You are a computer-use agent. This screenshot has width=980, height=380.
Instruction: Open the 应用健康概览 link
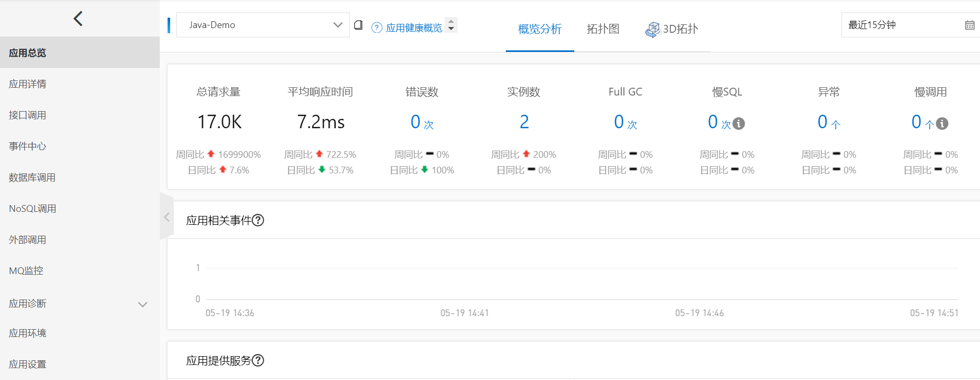point(414,28)
